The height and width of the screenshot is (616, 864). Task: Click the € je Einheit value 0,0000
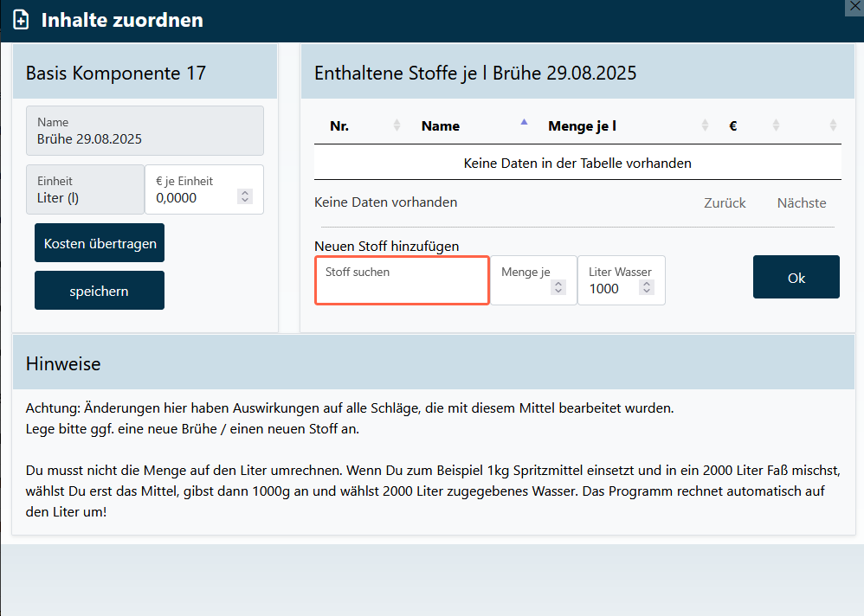pos(192,197)
